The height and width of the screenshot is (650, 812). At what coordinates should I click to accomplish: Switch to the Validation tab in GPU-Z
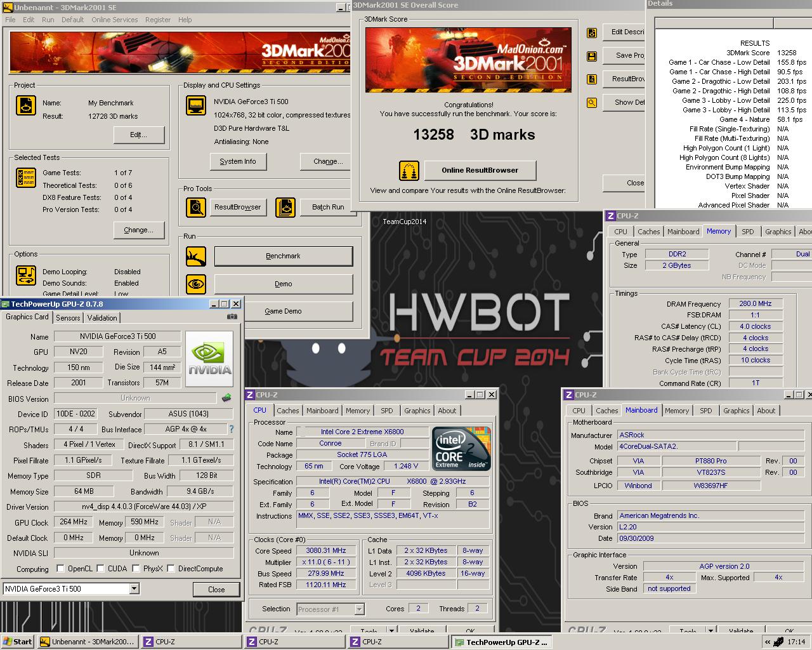tap(102, 318)
